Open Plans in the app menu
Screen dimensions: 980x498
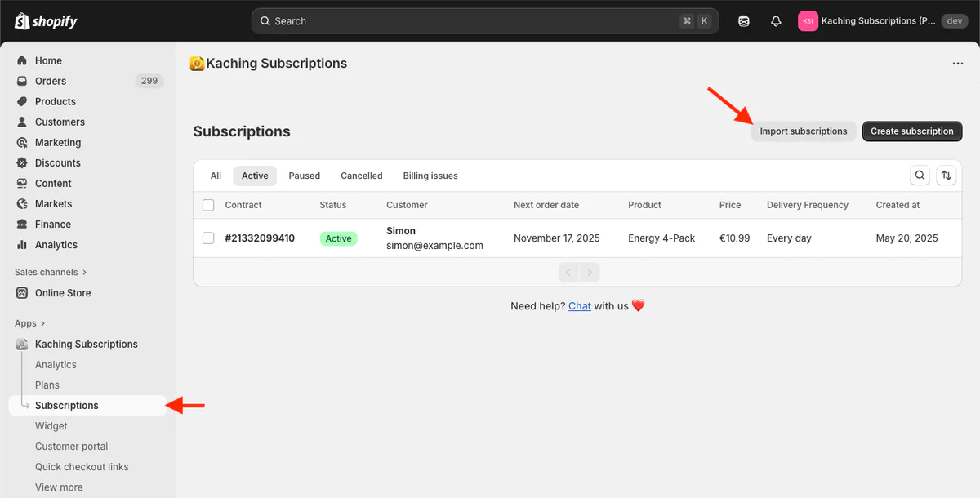[x=47, y=385]
